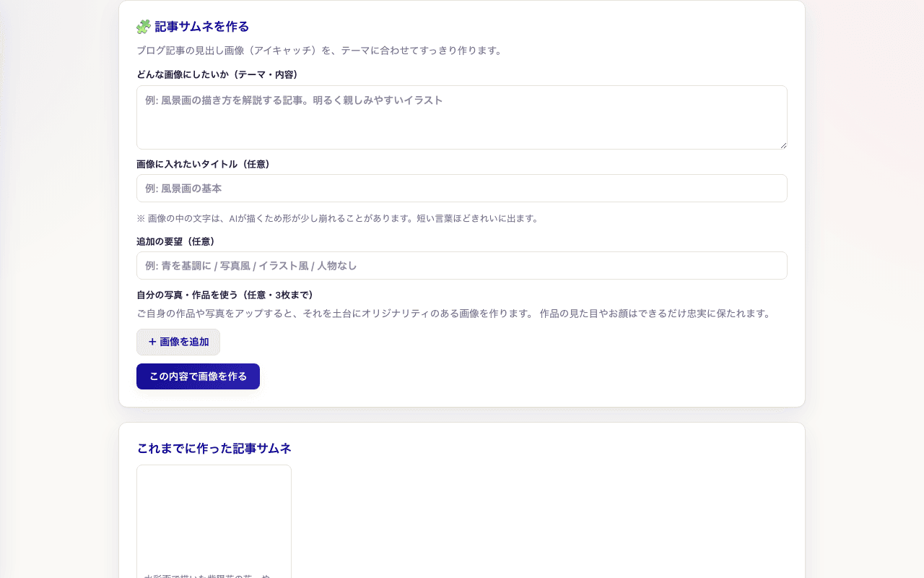Focus the theme description textarea
Screen dimensions: 924x578
click(x=462, y=118)
